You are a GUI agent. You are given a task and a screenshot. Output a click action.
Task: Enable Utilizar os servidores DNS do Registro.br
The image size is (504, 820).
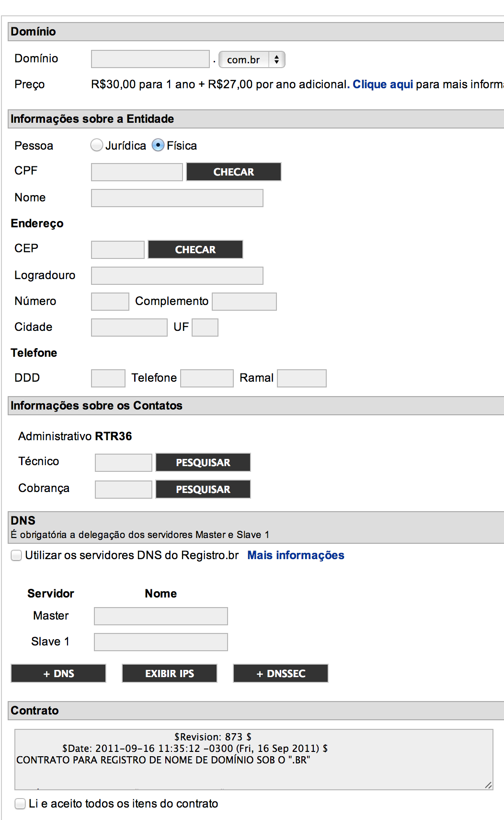pos(16,555)
